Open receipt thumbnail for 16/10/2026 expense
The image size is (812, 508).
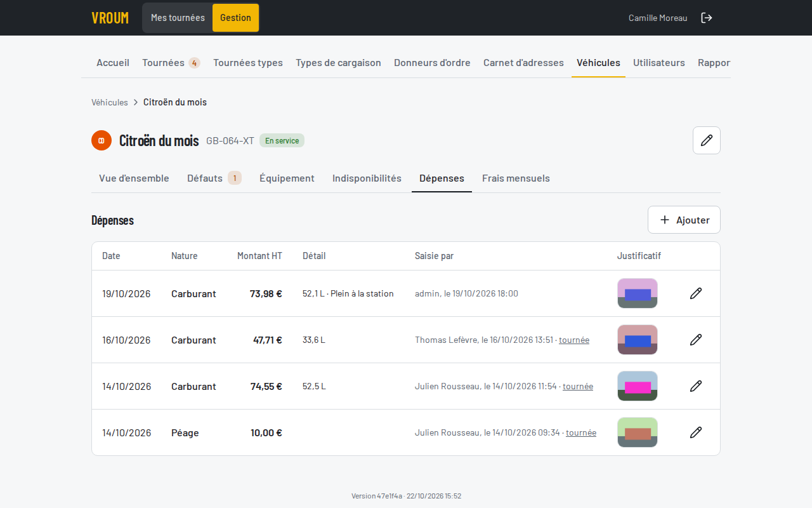tap(638, 340)
